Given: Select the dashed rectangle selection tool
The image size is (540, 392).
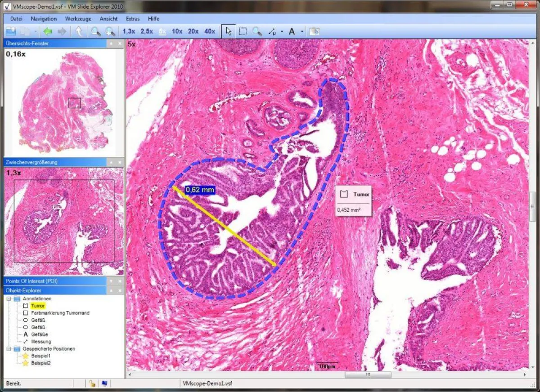Looking at the screenshot, I should point(243,31).
